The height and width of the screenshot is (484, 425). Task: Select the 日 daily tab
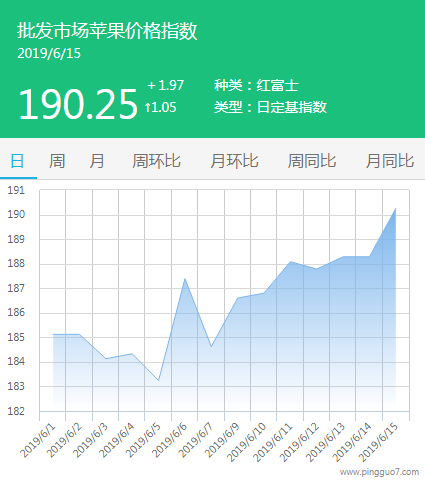coord(17,161)
